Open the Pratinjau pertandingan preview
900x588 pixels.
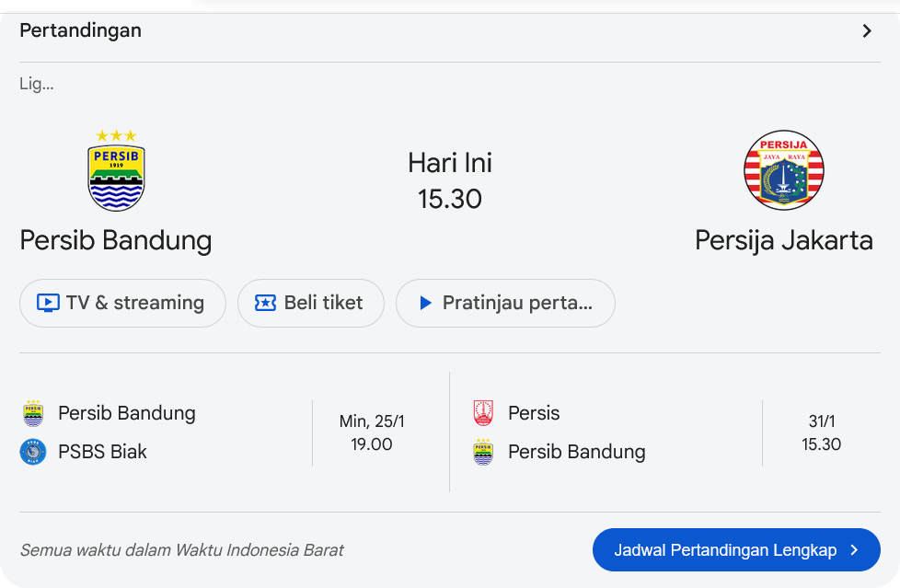[x=505, y=303]
